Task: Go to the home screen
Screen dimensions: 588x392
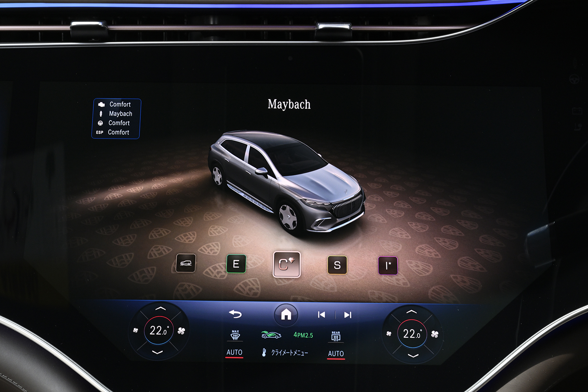Action: click(286, 314)
